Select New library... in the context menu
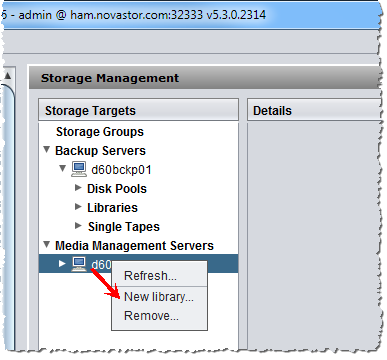The width and height of the screenshot is (387, 360). point(159,297)
